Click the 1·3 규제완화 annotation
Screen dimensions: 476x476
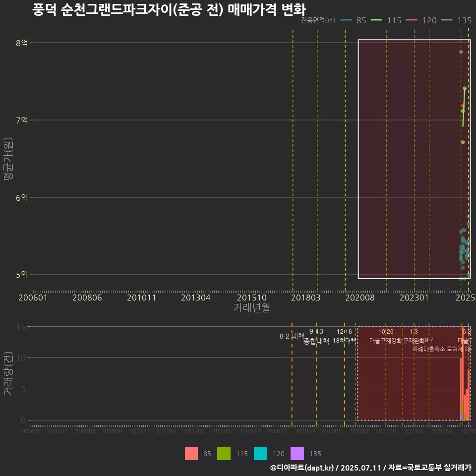(414, 336)
